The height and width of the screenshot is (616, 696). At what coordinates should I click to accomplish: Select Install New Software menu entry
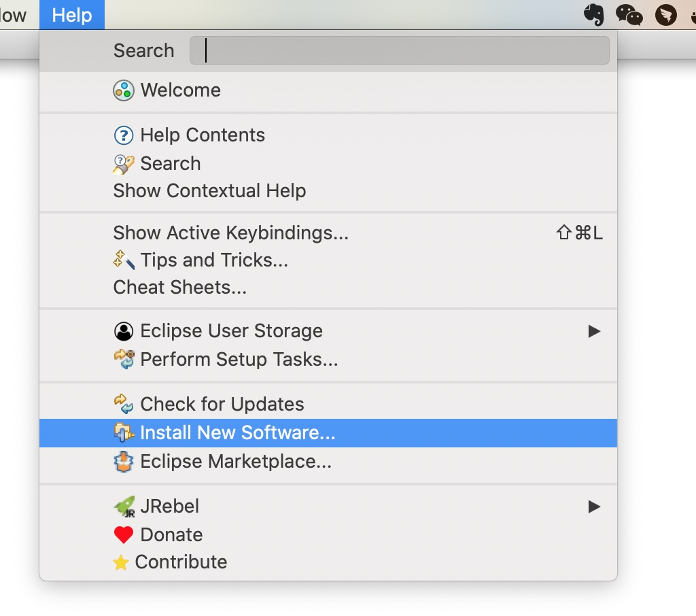[237, 433]
